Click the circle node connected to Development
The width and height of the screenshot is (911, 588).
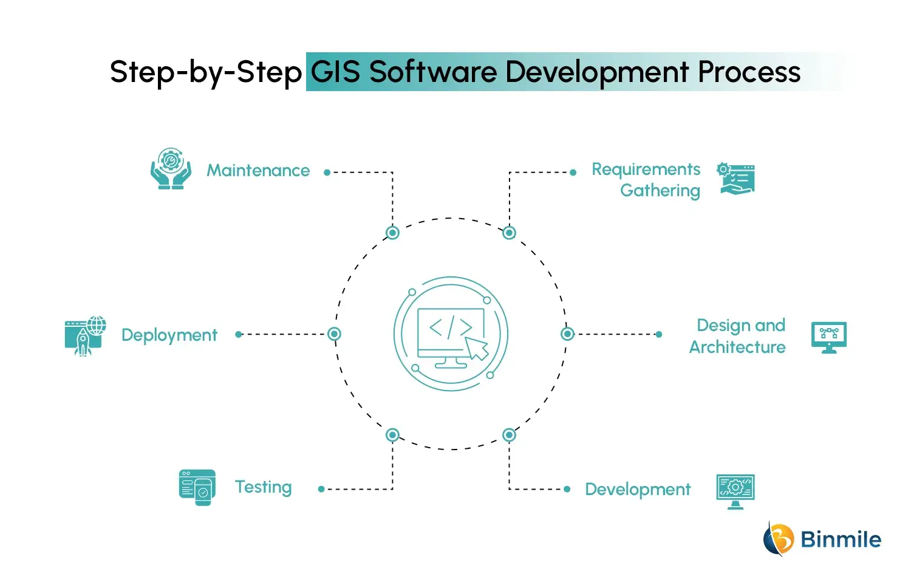[510, 435]
